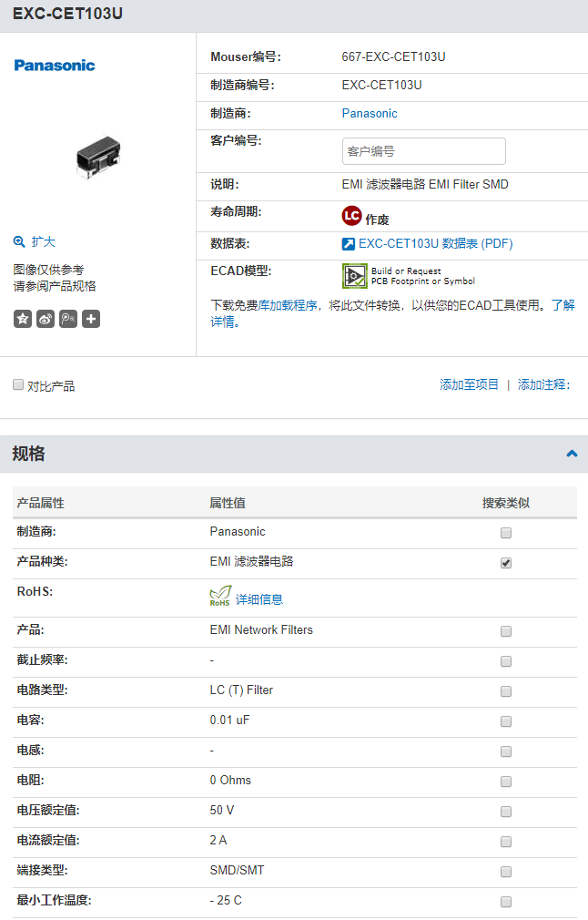This screenshot has height=920, width=588.
Task: Open the Panasonic manufacturer link
Action: point(370,113)
